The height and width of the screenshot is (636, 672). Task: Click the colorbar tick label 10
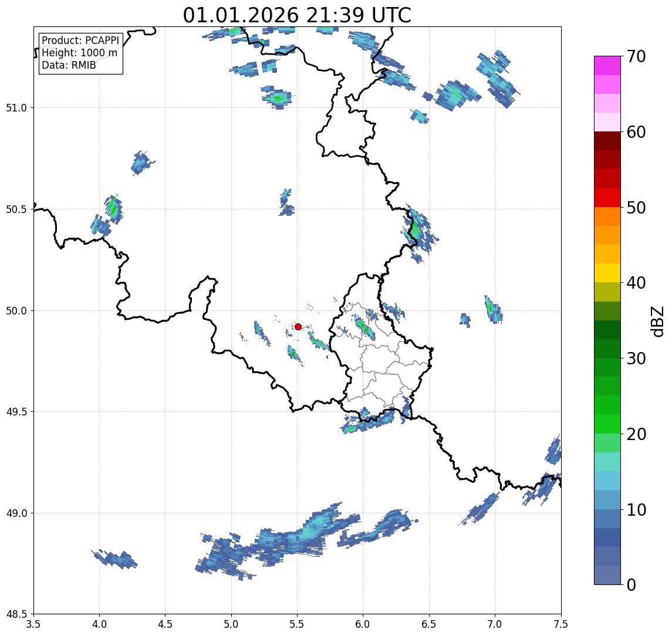click(636, 509)
